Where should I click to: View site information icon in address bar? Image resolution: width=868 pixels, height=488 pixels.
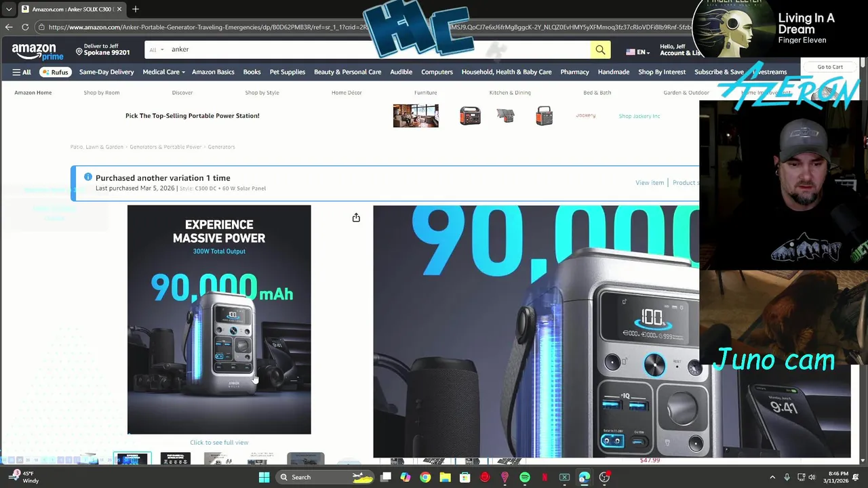[x=41, y=27]
